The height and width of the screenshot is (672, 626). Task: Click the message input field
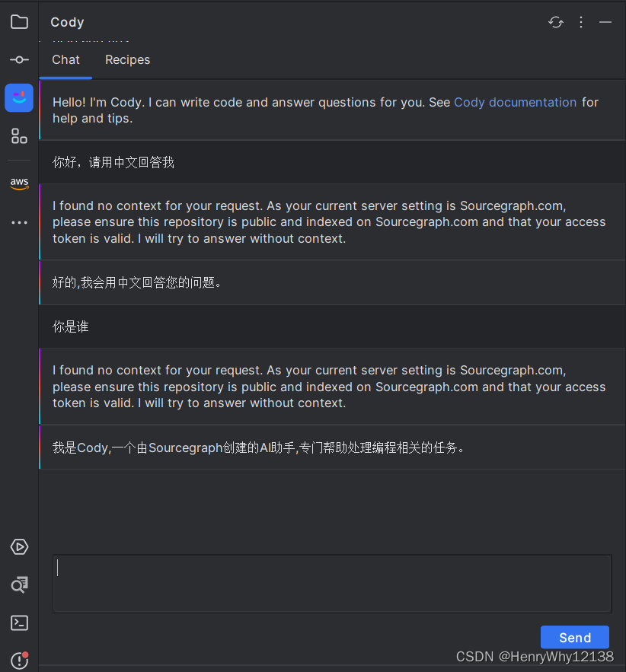point(332,583)
